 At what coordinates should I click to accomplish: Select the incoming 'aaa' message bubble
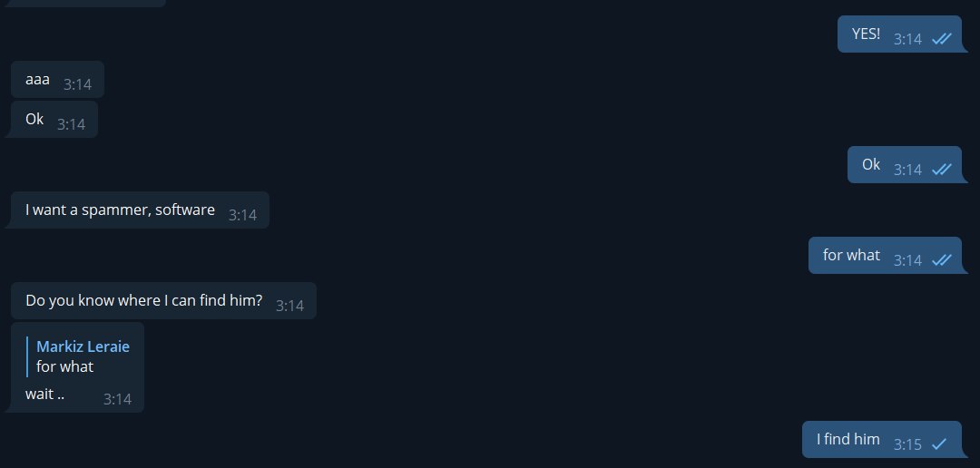point(57,79)
